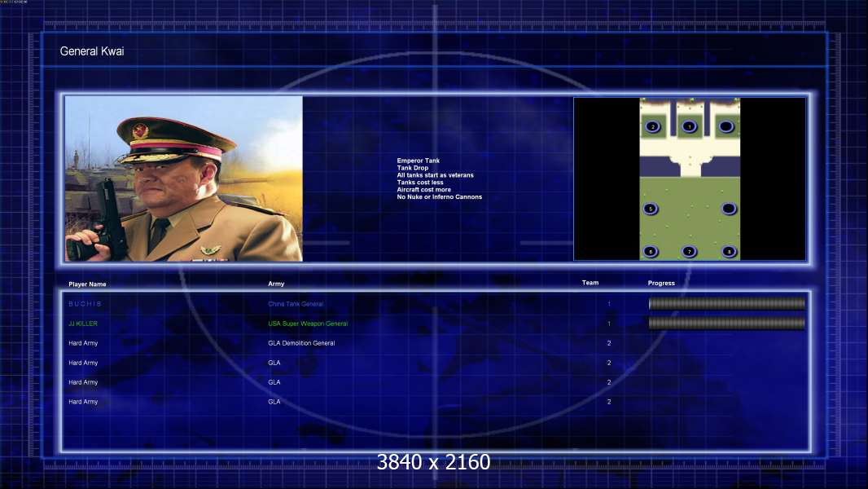The width and height of the screenshot is (868, 489).
Task: Pick the unnumbered start marker right of position 1
Action: (726, 127)
